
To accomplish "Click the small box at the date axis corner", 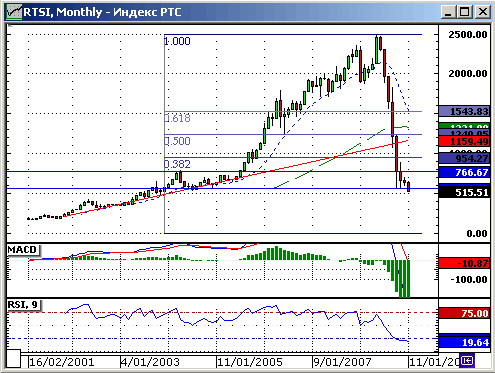I will pyautogui.click(x=14, y=359).
